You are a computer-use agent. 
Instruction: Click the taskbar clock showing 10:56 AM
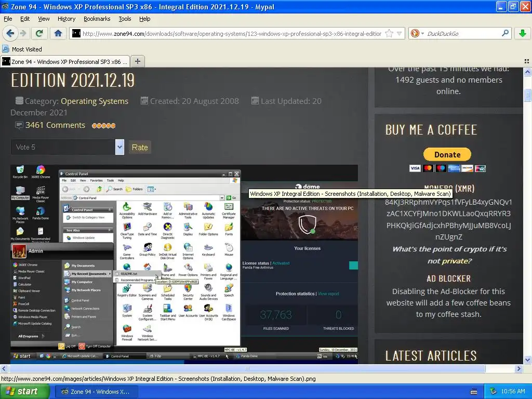513,391
